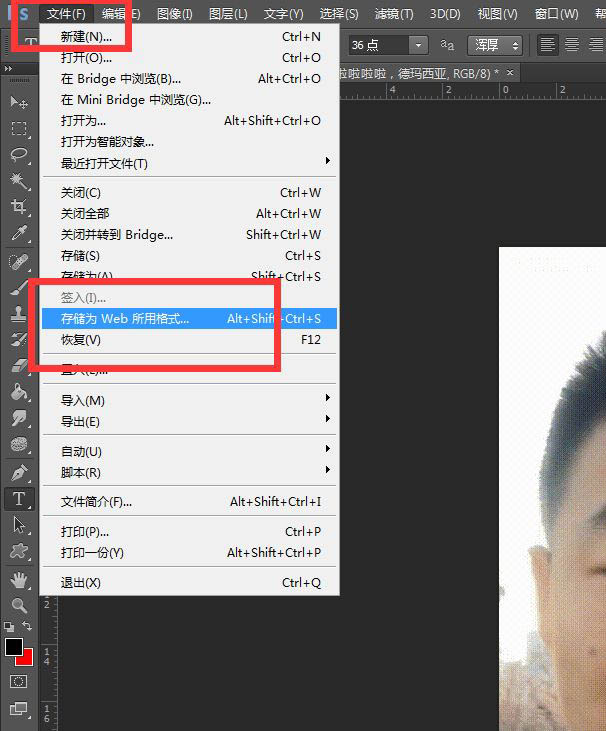Left align text button
The height and width of the screenshot is (731, 606).
pos(547,45)
